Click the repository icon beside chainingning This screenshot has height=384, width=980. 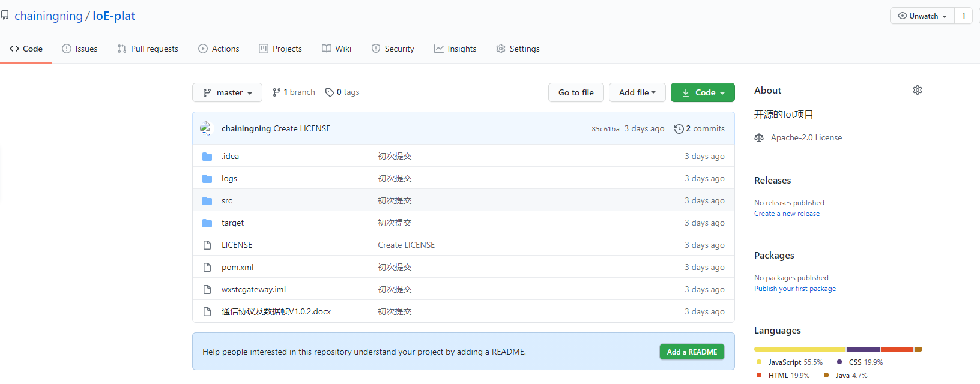pos(5,16)
